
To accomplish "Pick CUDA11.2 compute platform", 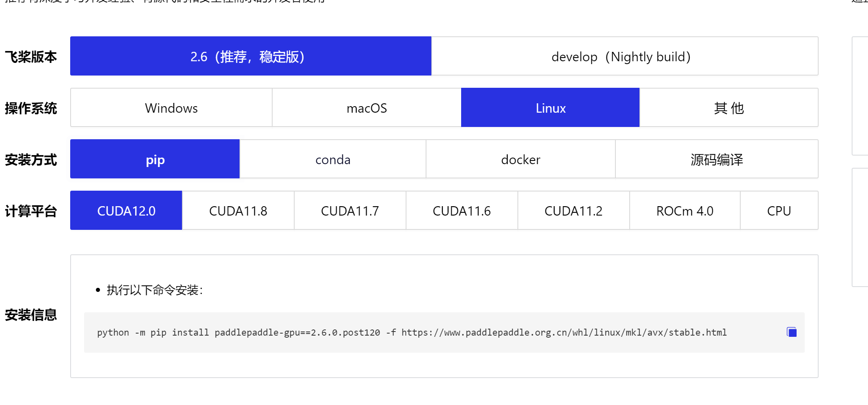I will 573,211.
